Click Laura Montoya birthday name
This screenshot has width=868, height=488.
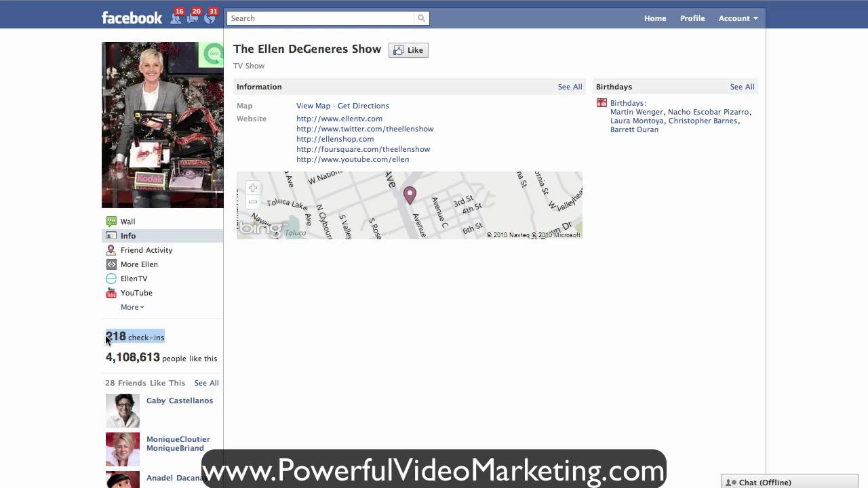[x=637, y=121]
